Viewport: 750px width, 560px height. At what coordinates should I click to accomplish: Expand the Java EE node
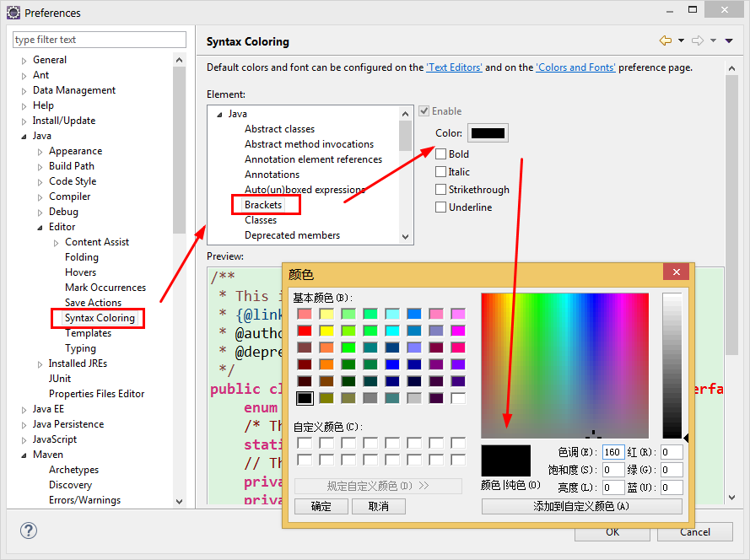(24, 410)
